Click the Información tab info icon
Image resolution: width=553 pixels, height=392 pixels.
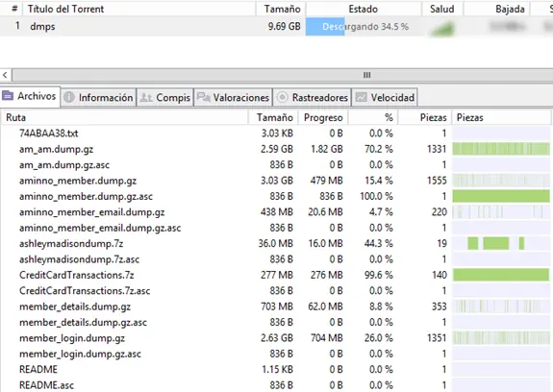click(69, 97)
